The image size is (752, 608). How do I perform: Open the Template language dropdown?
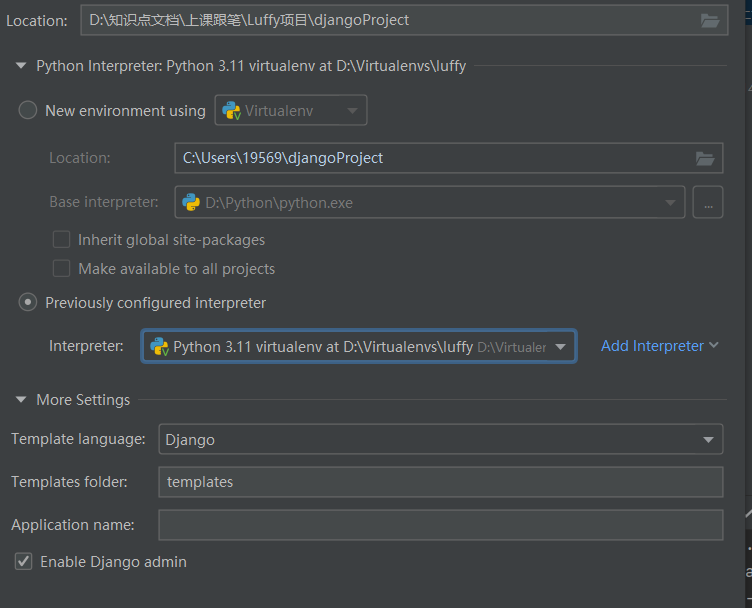(x=709, y=439)
